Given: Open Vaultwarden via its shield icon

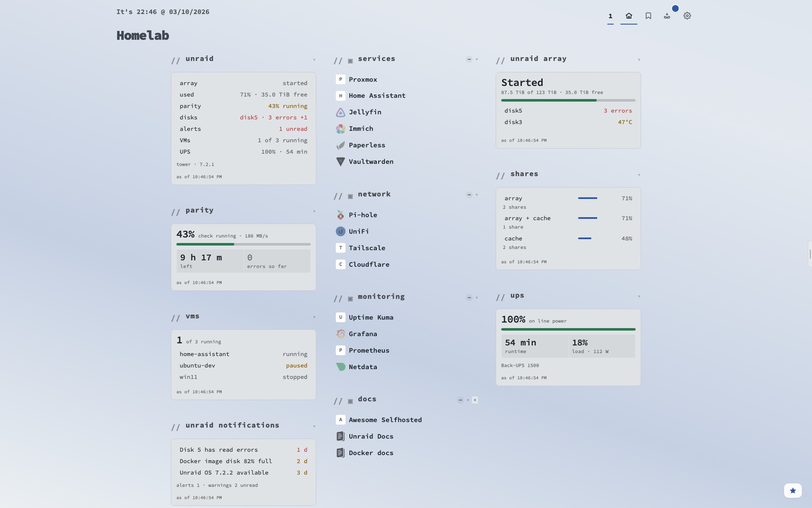Looking at the screenshot, I should (x=340, y=162).
